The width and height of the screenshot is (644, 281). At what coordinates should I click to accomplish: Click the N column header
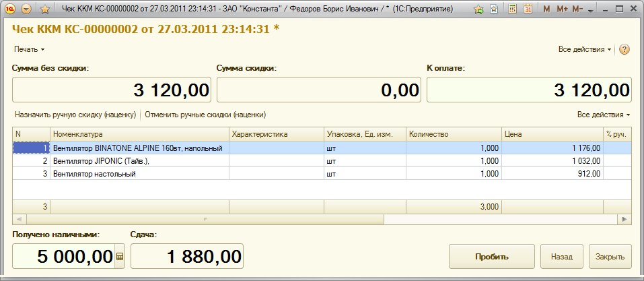[31, 134]
